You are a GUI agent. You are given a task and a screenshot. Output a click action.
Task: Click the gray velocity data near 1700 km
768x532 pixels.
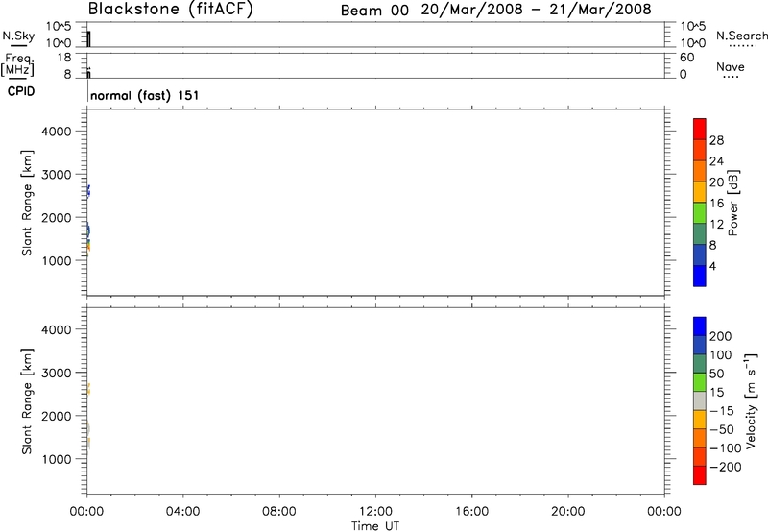pos(88,428)
